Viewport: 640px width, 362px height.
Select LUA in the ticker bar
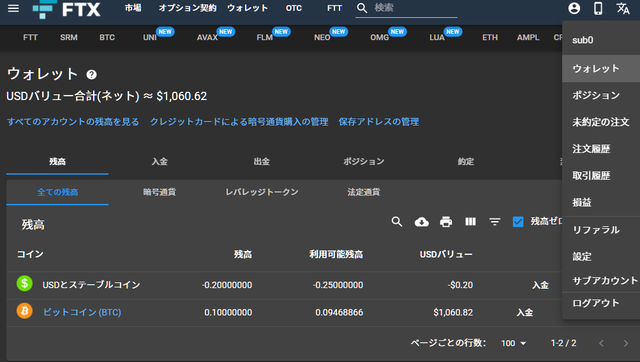coord(437,37)
